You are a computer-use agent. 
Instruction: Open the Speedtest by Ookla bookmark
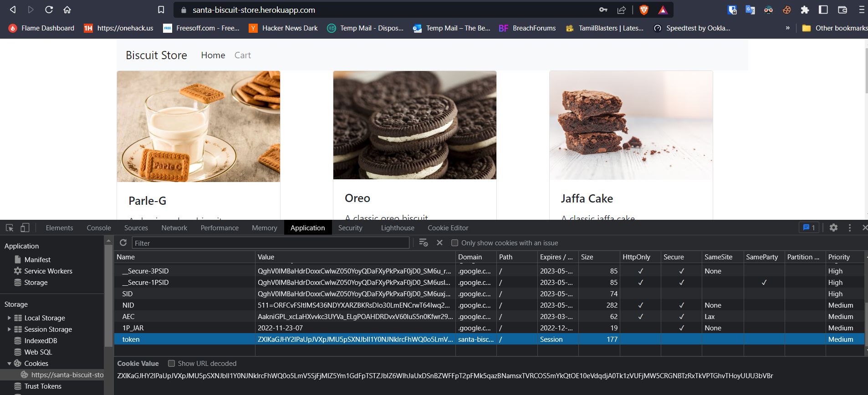click(692, 28)
